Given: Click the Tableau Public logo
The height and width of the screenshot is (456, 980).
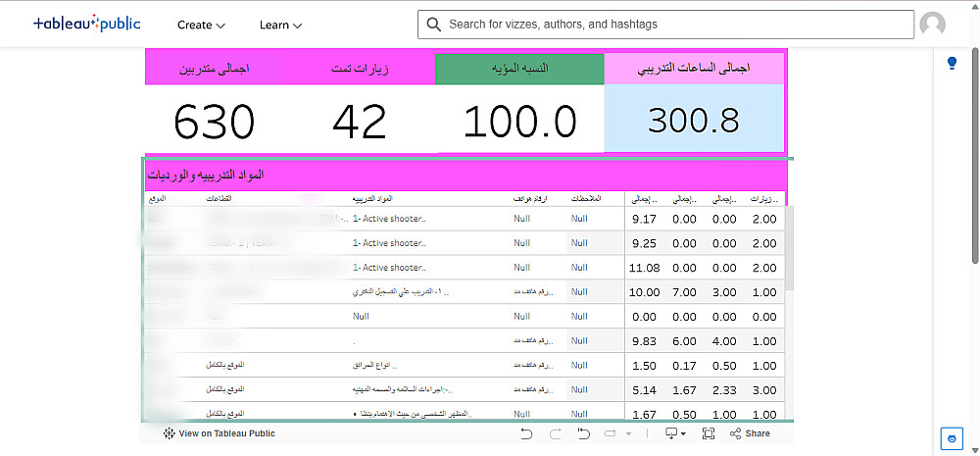Looking at the screenshot, I should tap(87, 25).
